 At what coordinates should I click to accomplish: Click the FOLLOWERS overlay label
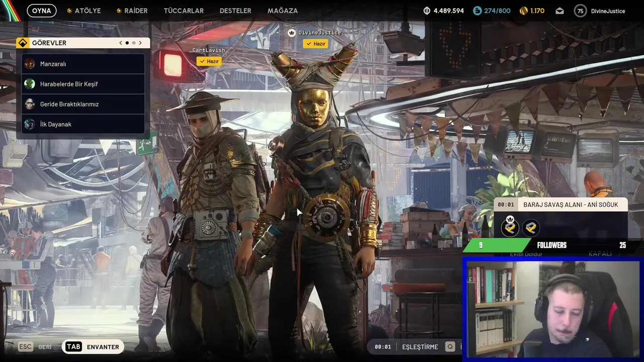click(x=552, y=245)
